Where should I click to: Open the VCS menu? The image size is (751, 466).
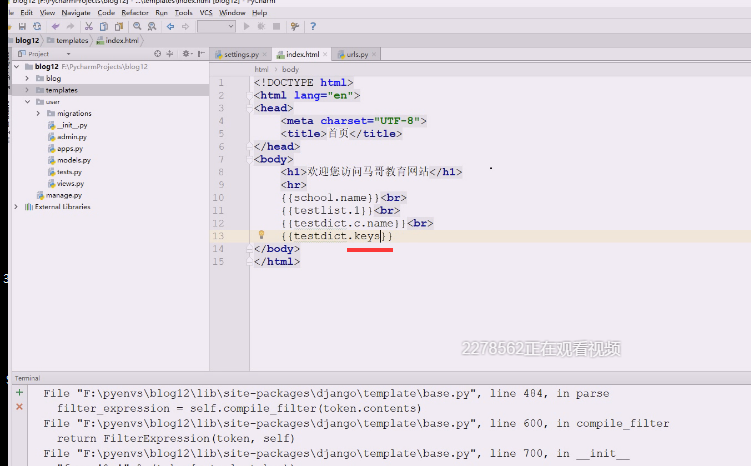pyautogui.click(x=206, y=12)
